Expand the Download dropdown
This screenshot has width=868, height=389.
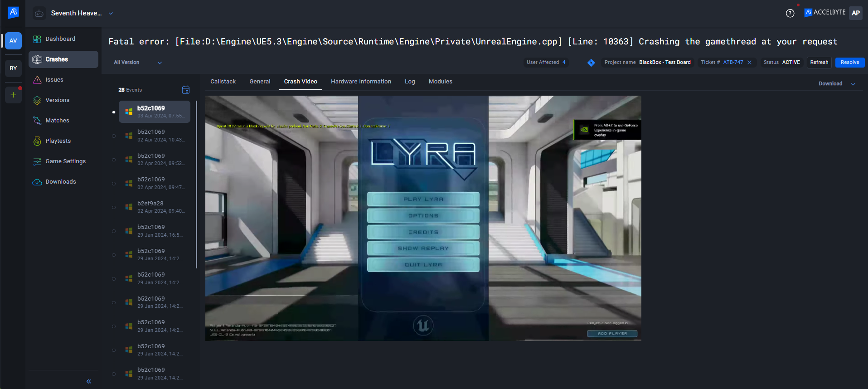(x=837, y=84)
